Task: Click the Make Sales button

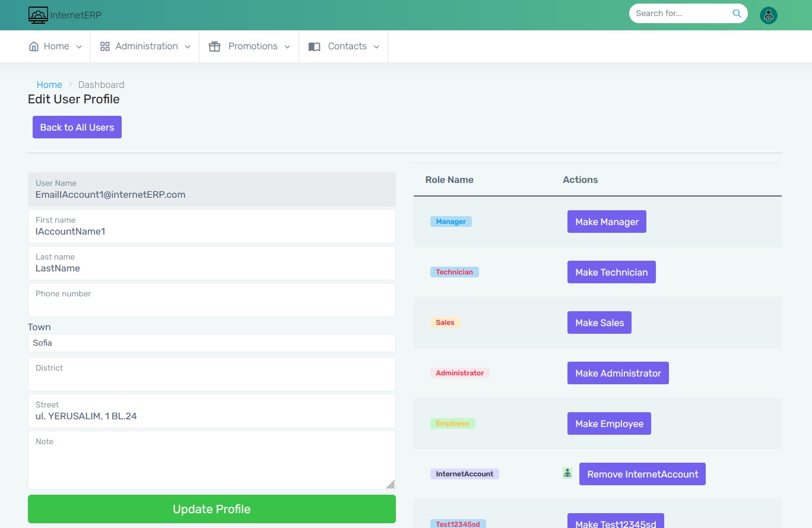Action: [600, 323]
